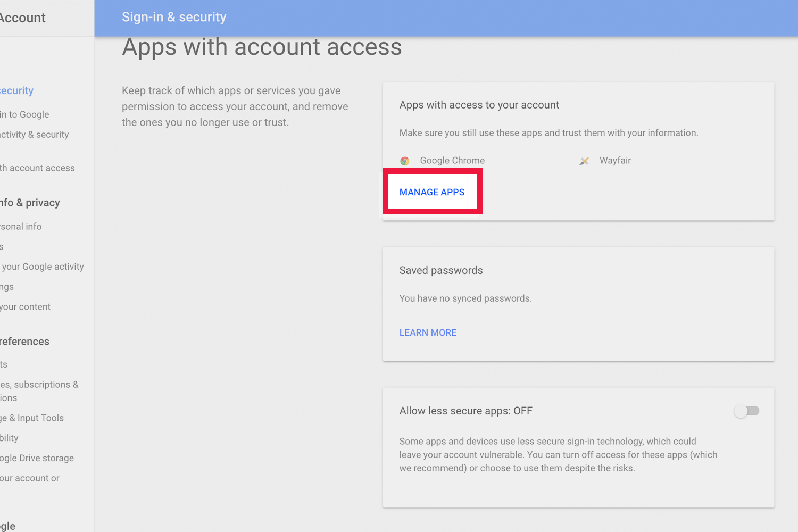Open Your personal info settings

pyautogui.click(x=21, y=226)
